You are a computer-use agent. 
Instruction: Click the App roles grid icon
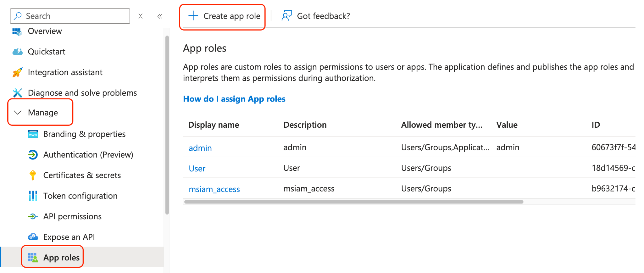[33, 258]
